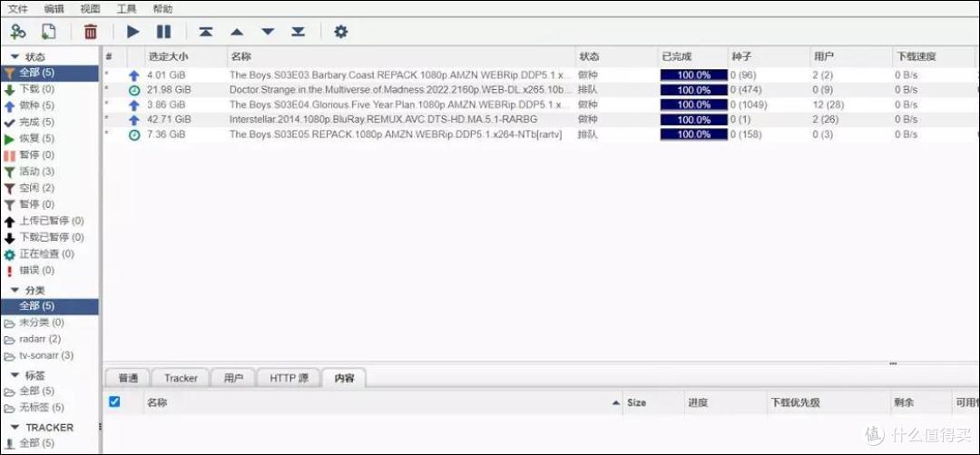980x455 pixels.
Task: Switch to the HTTP 源 tab
Action: 289,378
